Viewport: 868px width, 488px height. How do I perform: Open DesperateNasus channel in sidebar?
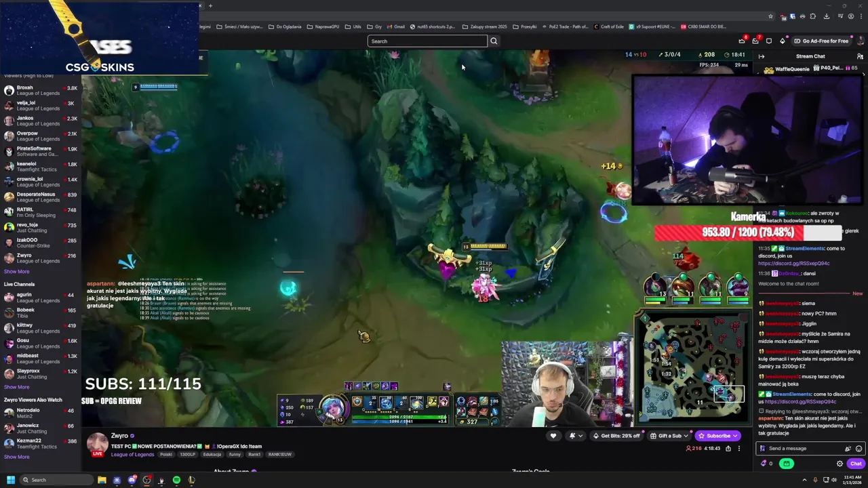41,197
